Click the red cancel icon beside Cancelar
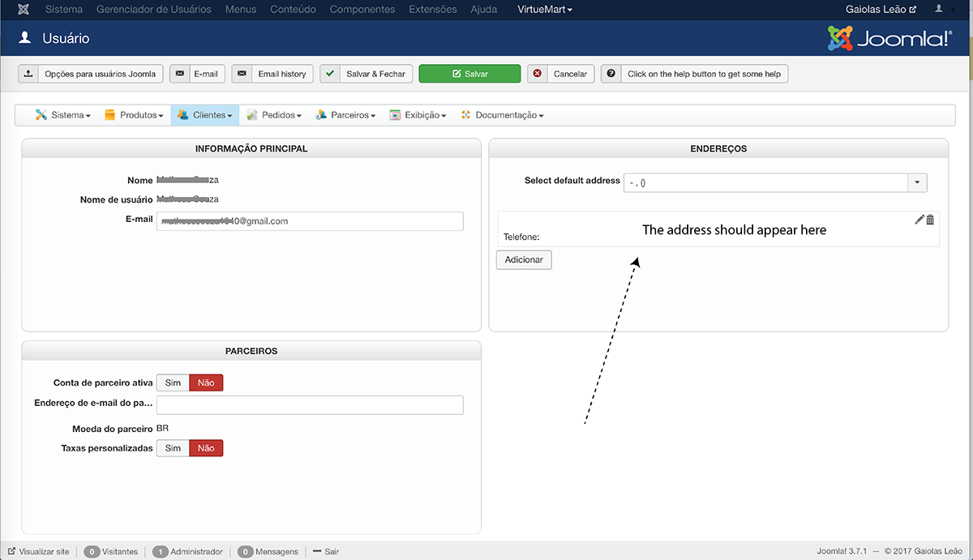This screenshot has height=560, width=973. pos(537,74)
